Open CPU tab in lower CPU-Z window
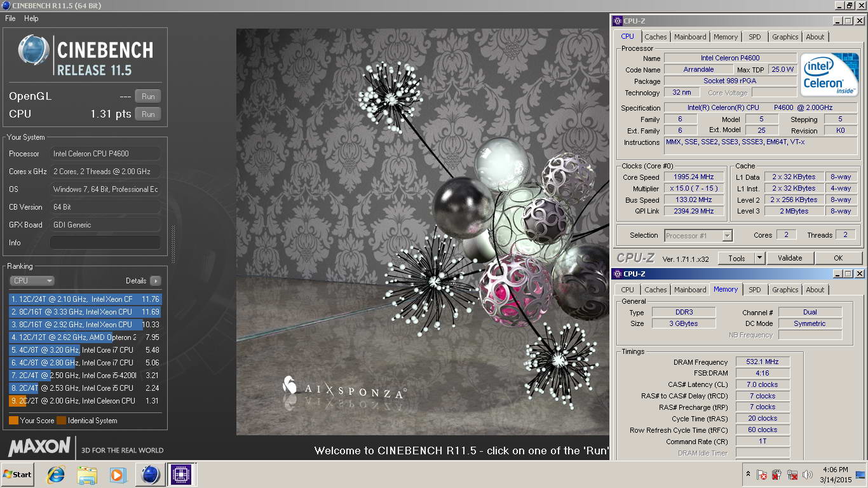868x488 pixels. (628, 290)
